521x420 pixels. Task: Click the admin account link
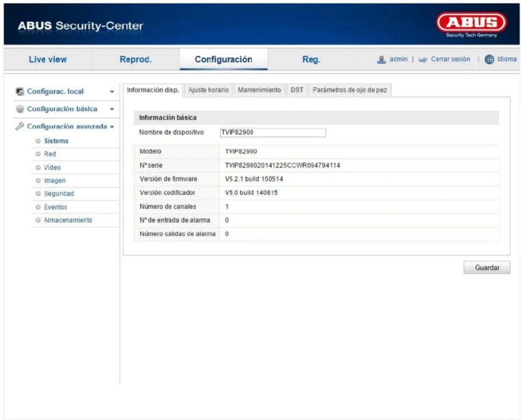(398, 59)
